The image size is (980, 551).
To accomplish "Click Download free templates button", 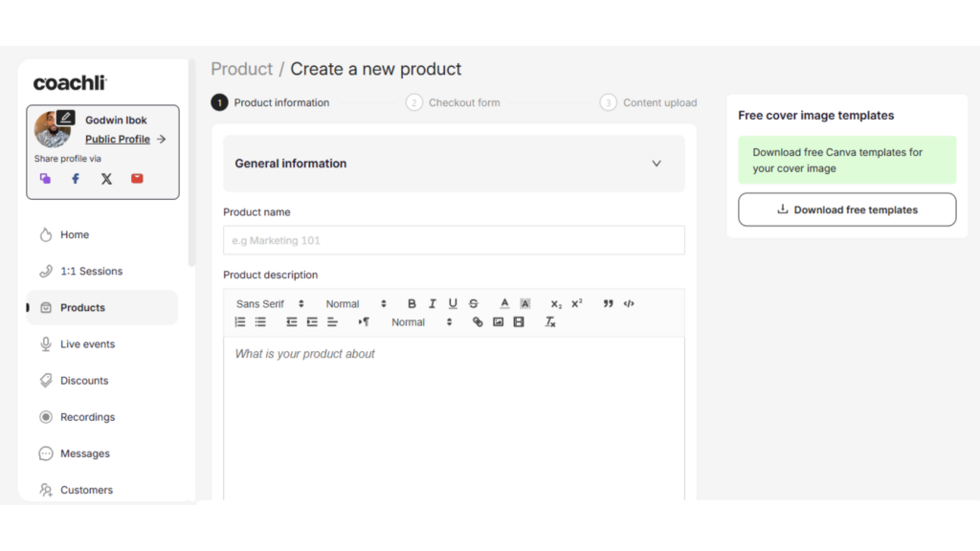I will pyautogui.click(x=847, y=209).
